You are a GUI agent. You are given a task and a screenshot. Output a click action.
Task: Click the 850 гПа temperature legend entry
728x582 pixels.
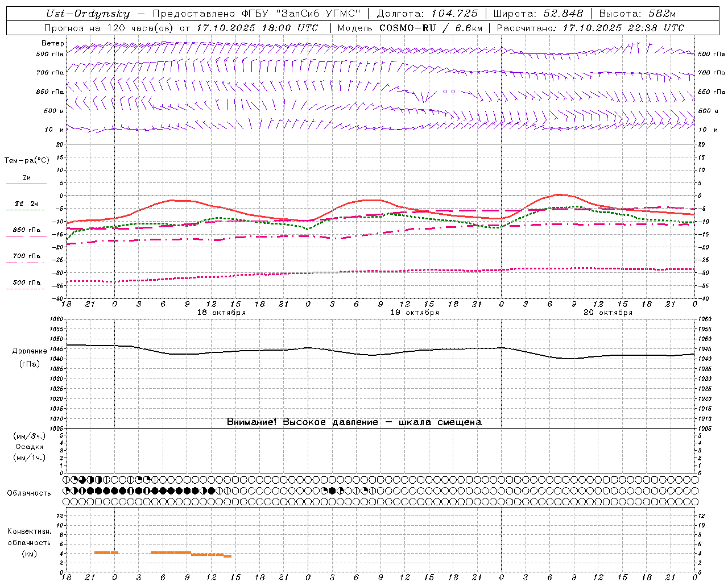27,230
